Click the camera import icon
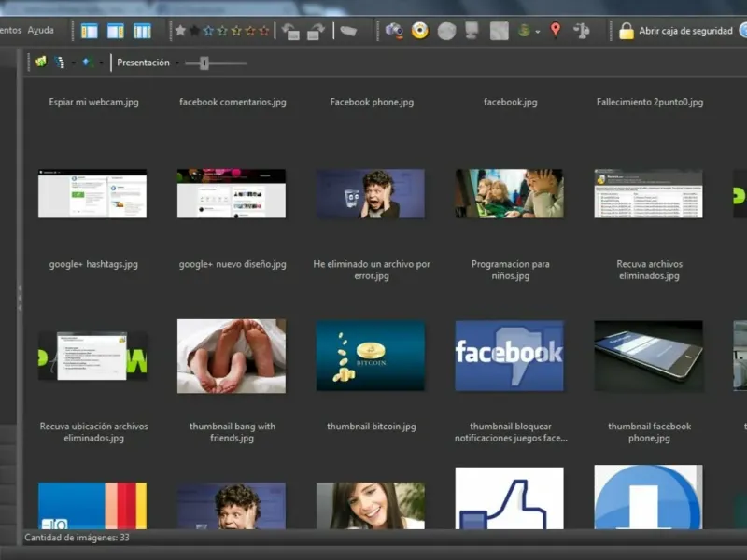This screenshot has width=747, height=560. [394, 31]
